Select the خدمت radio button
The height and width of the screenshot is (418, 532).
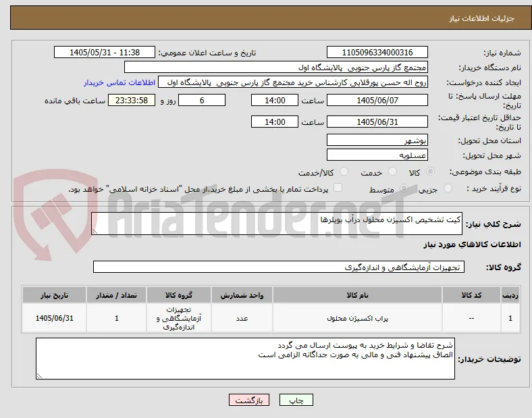392,172
